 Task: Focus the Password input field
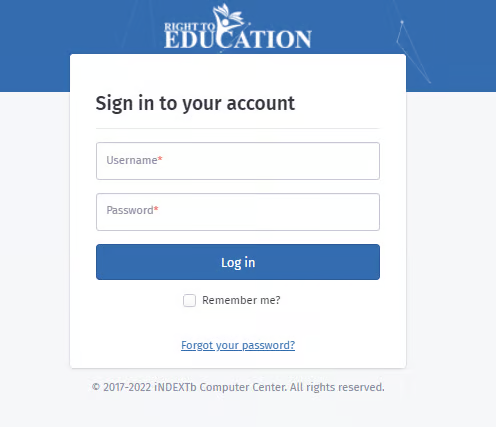coord(238,212)
